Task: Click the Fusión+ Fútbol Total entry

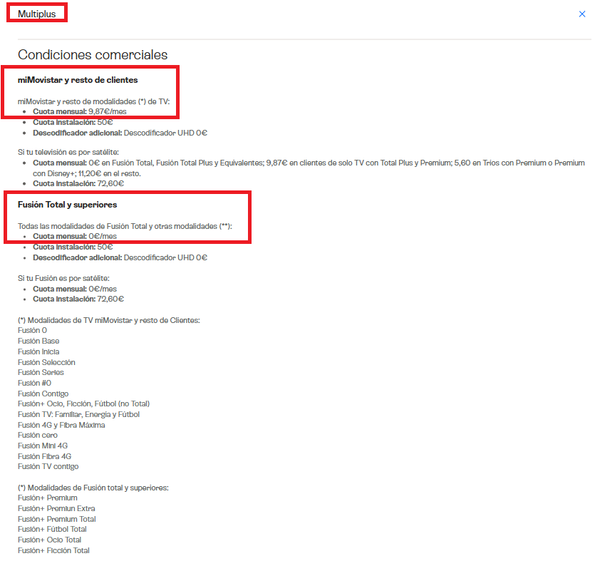Action: click(52, 529)
